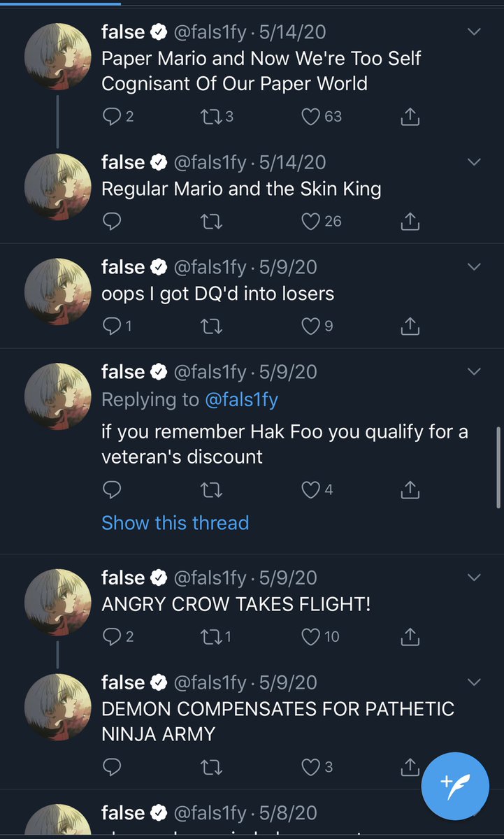Reply to the Paper Mario tweet
Viewport: 504px width, 839px height.
[112, 117]
